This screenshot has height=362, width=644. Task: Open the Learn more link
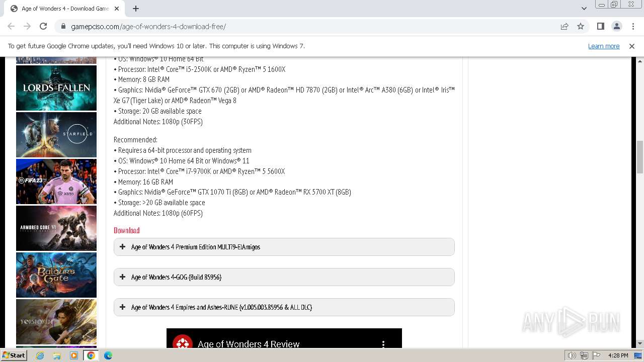click(604, 46)
